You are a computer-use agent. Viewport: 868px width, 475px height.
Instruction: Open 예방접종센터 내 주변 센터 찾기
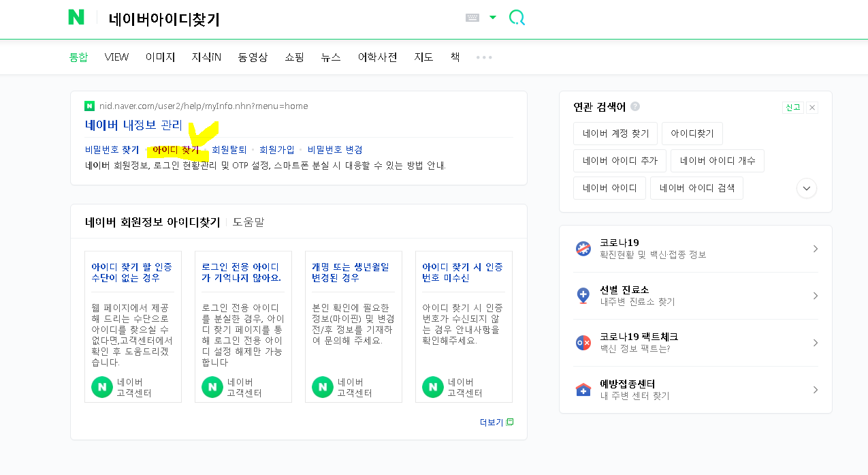(696, 390)
